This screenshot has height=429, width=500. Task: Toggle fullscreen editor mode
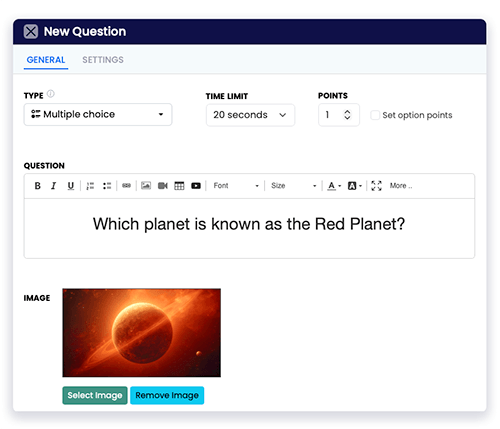pos(376,186)
